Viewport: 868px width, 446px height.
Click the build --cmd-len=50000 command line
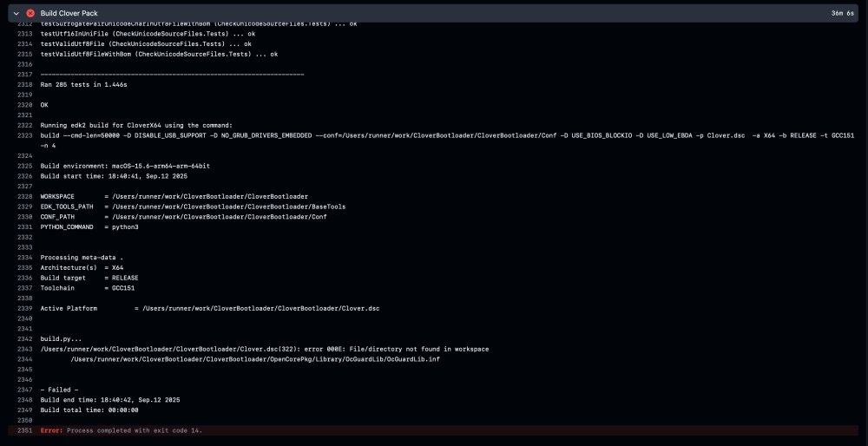click(x=447, y=141)
